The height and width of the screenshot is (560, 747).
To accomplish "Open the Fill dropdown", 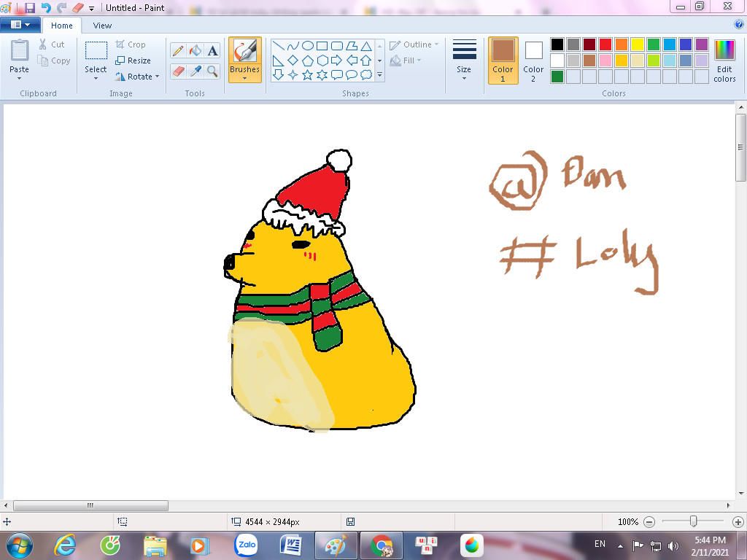I will tap(406, 61).
